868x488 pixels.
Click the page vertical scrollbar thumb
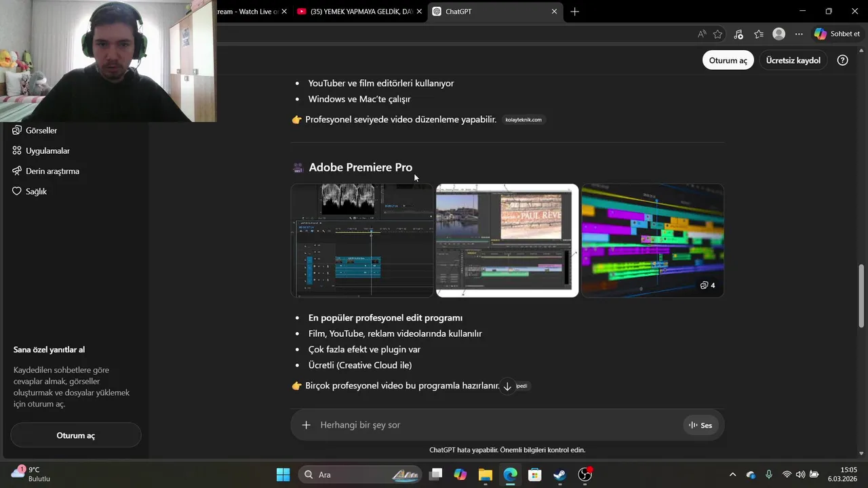pyautogui.click(x=861, y=296)
